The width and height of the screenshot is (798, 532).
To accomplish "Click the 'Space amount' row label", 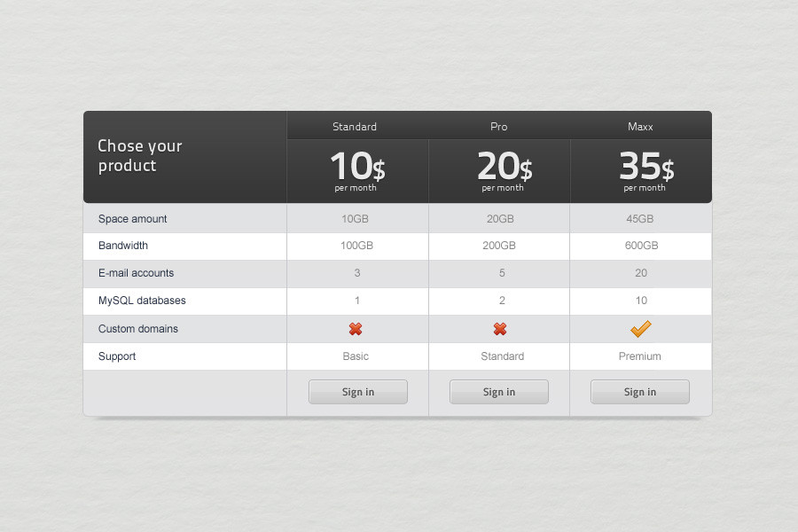I will point(132,219).
